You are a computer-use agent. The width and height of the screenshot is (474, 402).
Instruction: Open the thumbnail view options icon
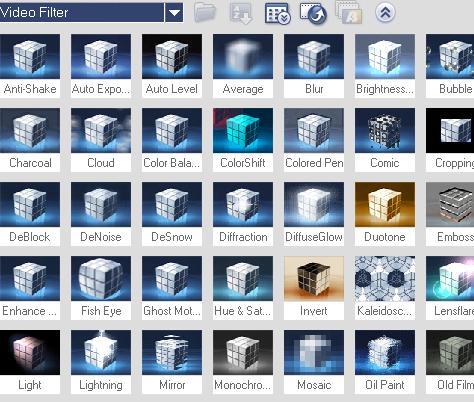tap(278, 13)
